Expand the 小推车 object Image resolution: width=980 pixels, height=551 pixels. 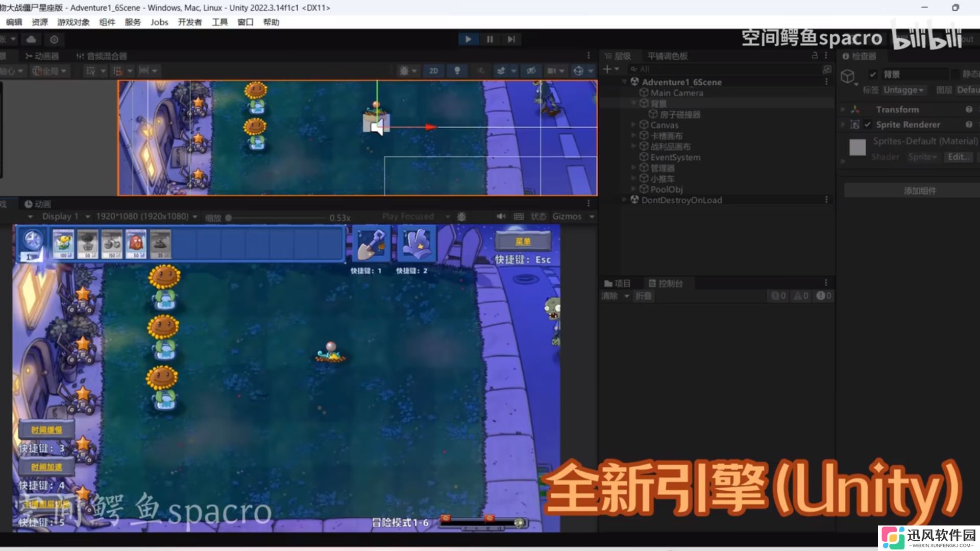(633, 178)
